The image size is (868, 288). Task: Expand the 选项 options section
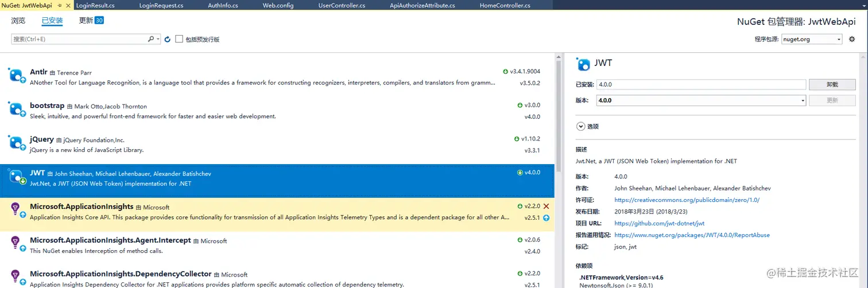coord(580,126)
